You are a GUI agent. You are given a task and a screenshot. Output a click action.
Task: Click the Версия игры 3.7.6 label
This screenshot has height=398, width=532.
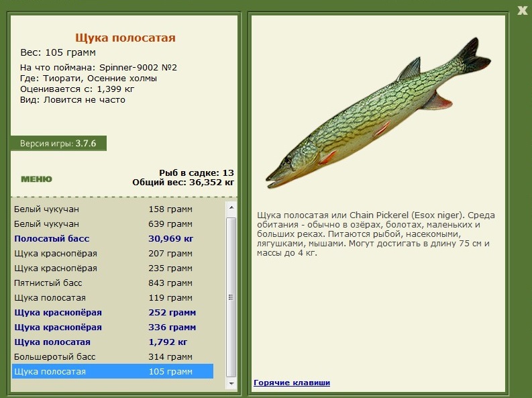(58, 144)
